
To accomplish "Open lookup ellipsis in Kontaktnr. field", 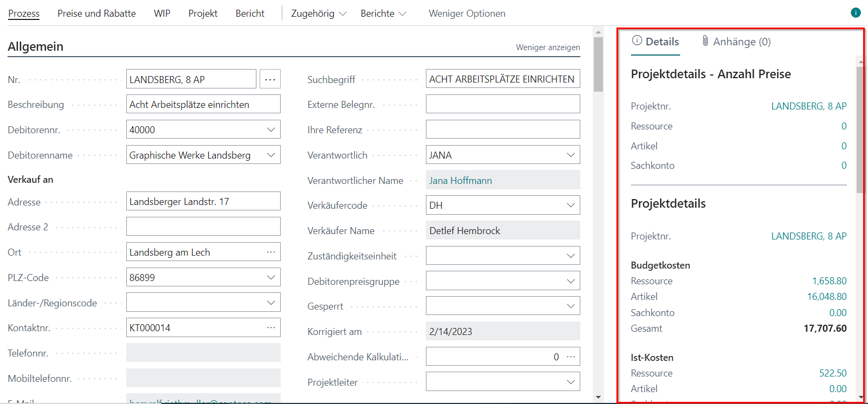I will tap(270, 327).
